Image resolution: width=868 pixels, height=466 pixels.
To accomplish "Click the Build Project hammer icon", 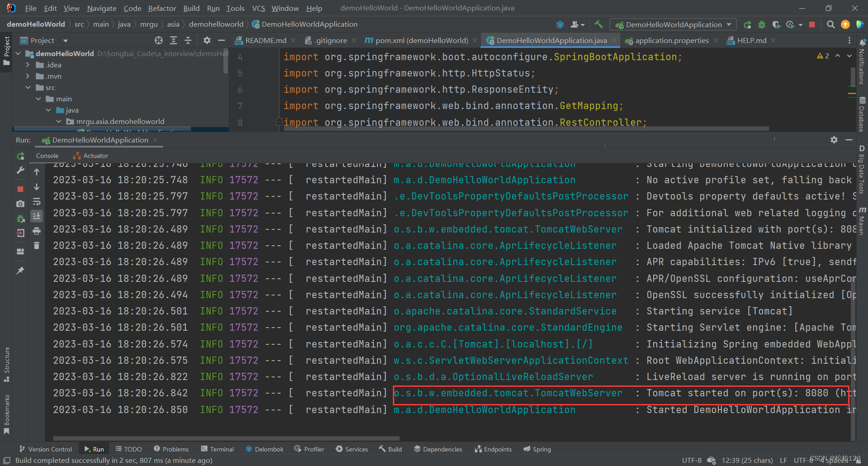I will point(599,24).
